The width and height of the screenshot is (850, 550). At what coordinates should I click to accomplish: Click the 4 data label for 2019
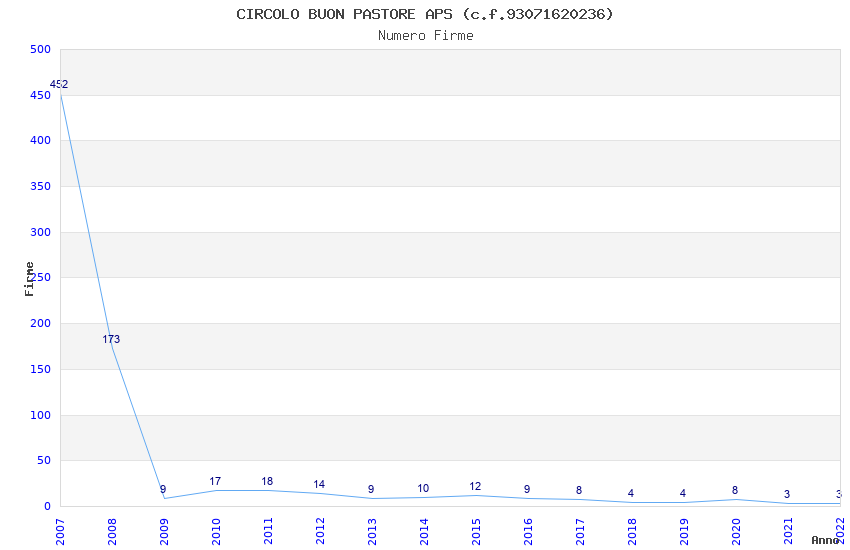point(683,494)
